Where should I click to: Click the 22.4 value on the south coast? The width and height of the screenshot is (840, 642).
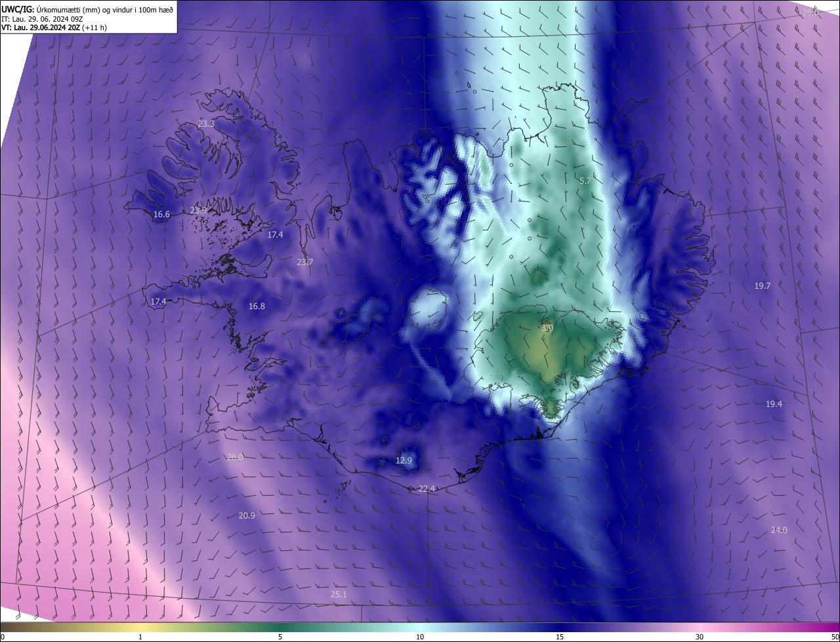coord(427,488)
